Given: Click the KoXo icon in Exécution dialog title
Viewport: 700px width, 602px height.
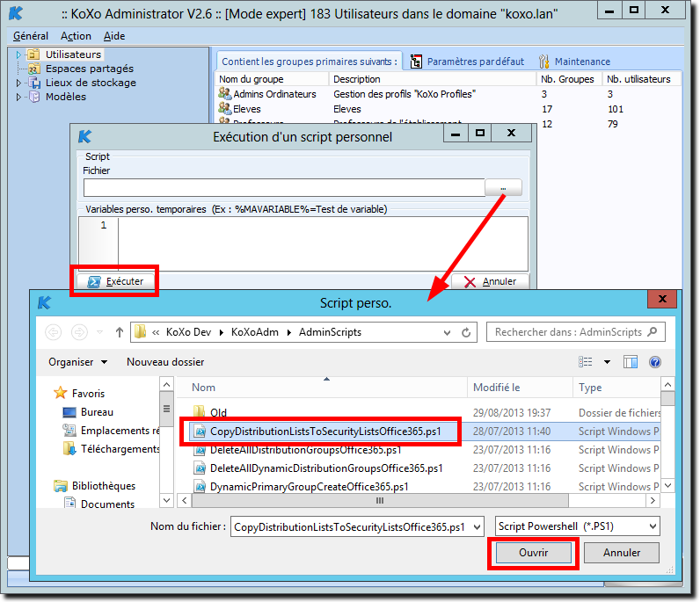Looking at the screenshot, I should click(84, 136).
